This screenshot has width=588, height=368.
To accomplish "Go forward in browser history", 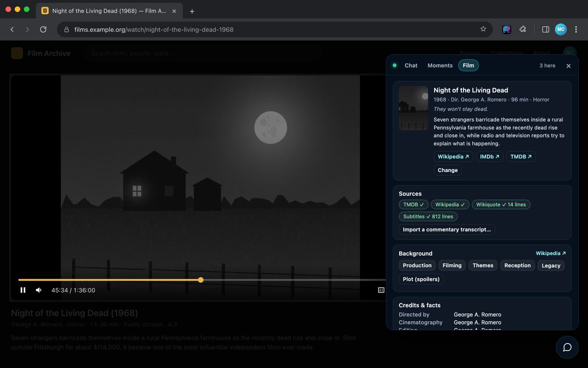I will 28,29.
